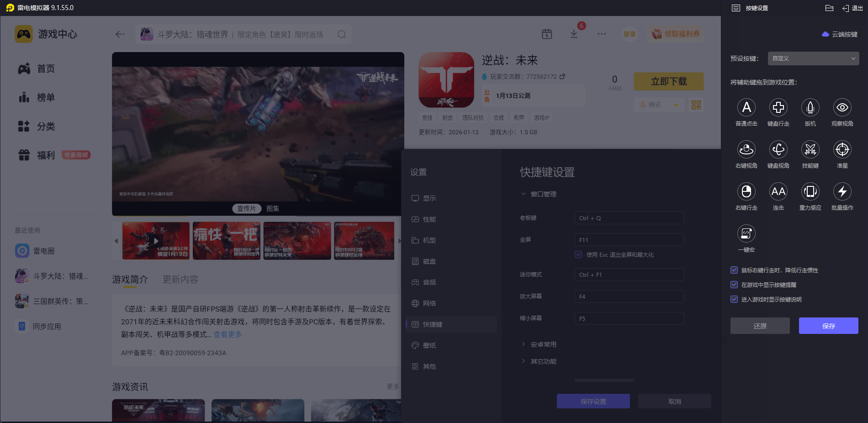Viewport: 868px width, 423px height.
Task: Open the three-dot more menu
Action: 602,34
